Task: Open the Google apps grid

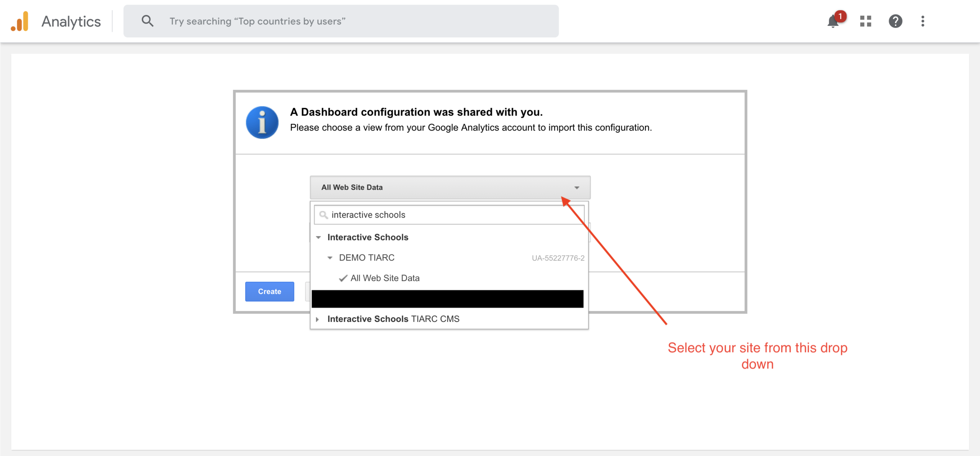Action: click(x=866, y=21)
